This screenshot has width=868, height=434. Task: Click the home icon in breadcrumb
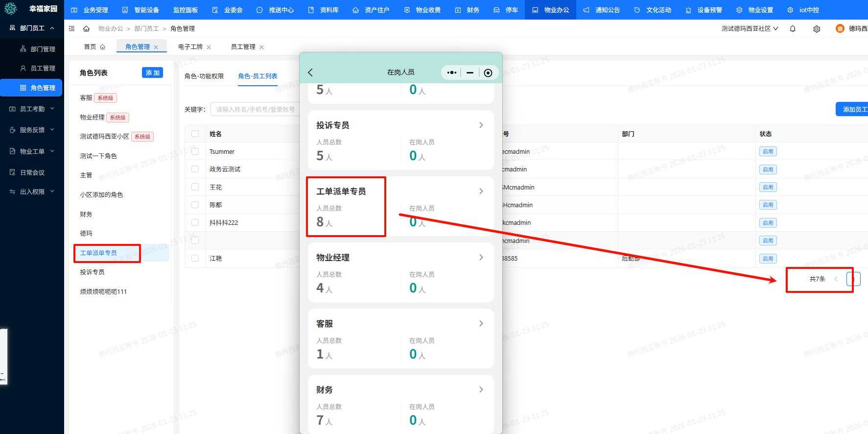coord(86,29)
